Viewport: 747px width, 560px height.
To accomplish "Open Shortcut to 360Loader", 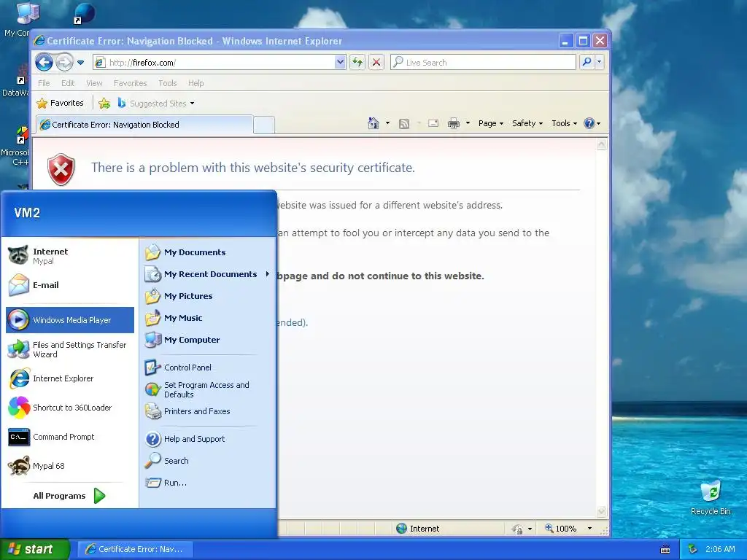I will pos(70,408).
